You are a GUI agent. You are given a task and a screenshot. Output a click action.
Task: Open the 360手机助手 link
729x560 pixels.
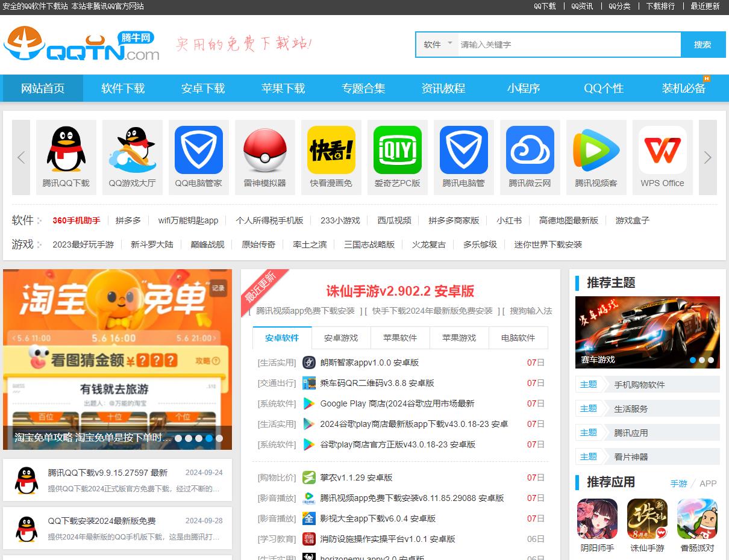click(77, 220)
